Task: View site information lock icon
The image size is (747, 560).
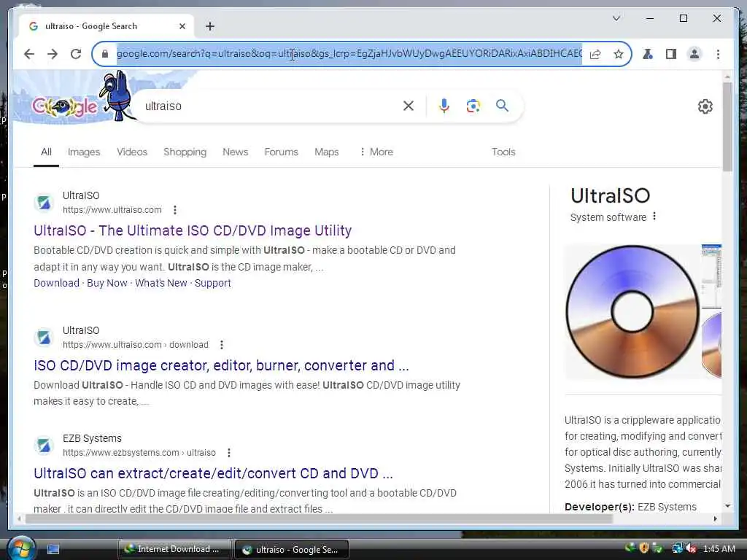Action: [105, 54]
